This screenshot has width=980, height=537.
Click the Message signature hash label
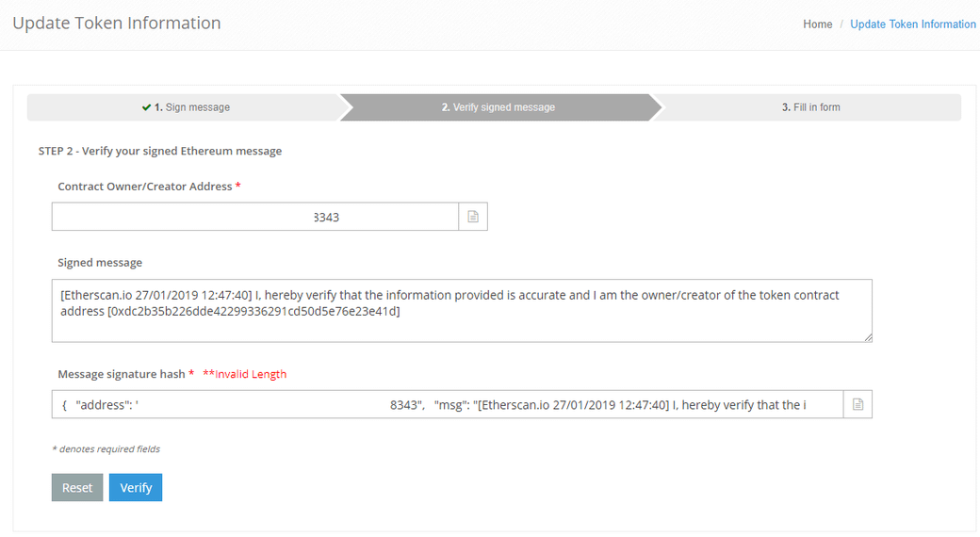[x=122, y=374]
